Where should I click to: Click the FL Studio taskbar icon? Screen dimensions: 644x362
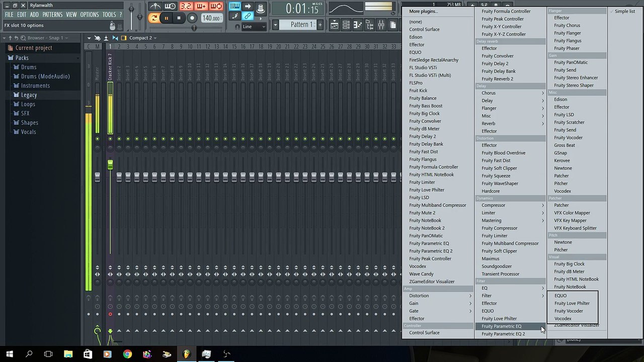[x=187, y=354]
